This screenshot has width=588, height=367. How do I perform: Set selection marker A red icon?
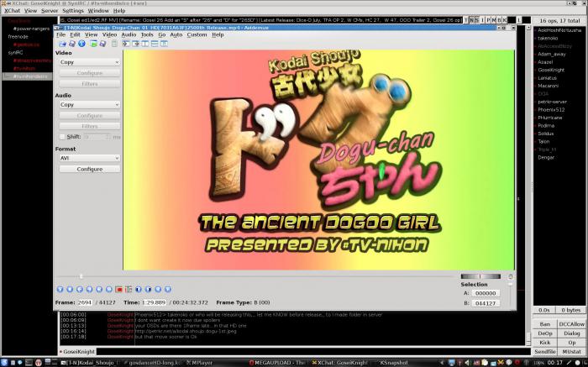click(x=119, y=289)
